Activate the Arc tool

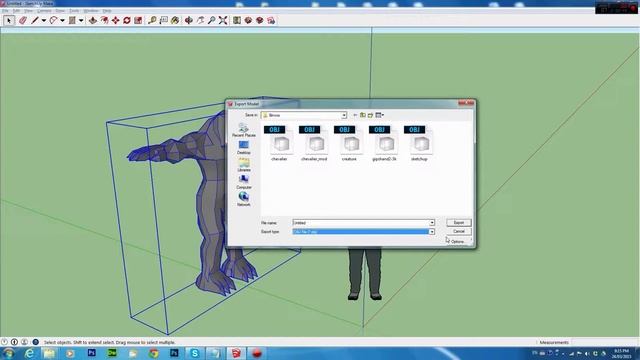click(53, 20)
